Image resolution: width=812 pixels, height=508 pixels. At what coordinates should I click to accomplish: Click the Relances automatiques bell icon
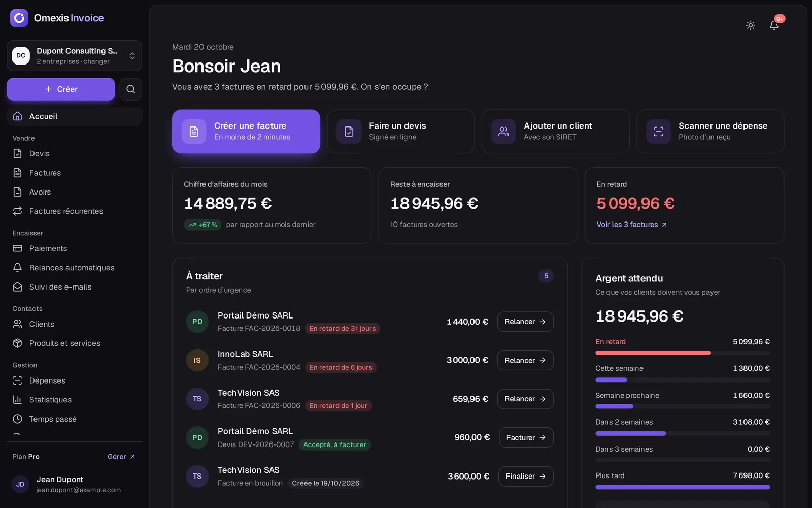coord(18,268)
